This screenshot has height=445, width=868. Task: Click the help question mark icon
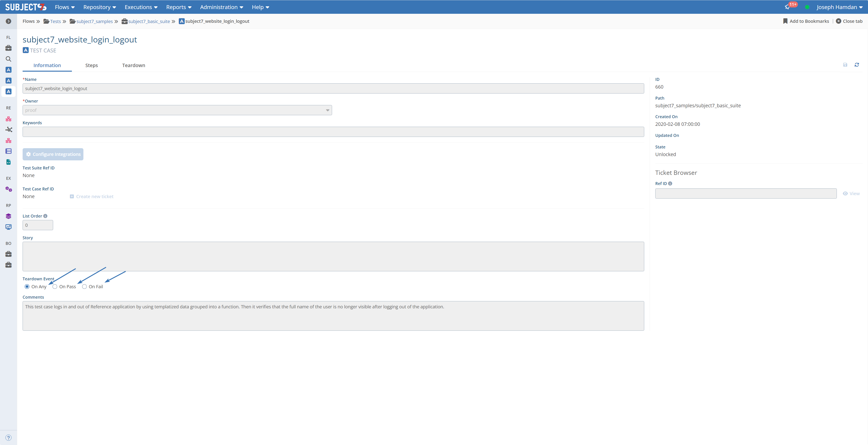[x=8, y=438]
